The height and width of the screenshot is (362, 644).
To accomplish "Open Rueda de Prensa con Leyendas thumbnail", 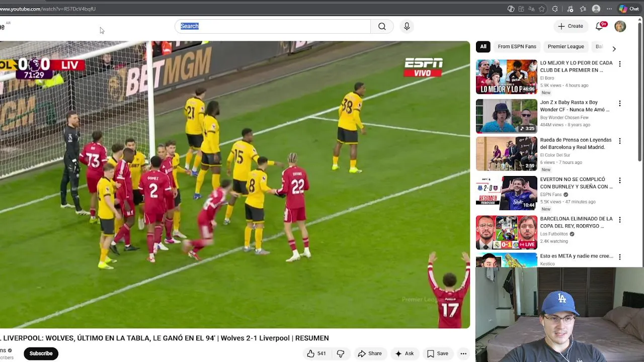I will (x=507, y=154).
